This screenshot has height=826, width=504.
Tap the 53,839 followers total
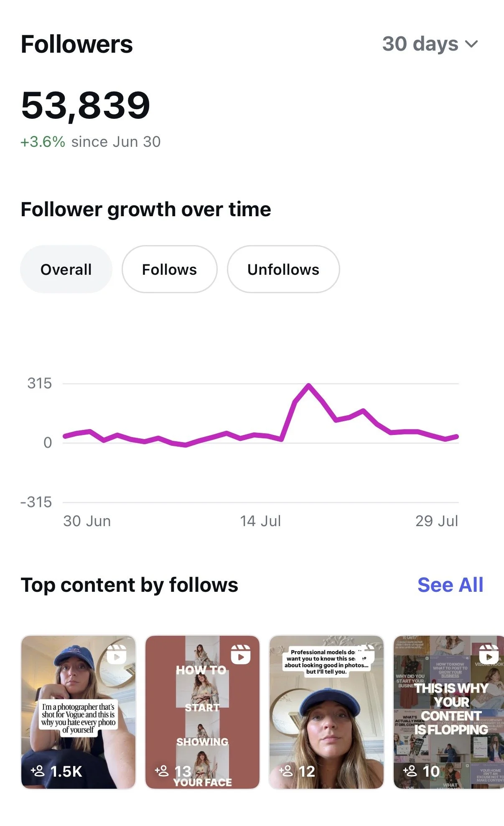pyautogui.click(x=85, y=105)
